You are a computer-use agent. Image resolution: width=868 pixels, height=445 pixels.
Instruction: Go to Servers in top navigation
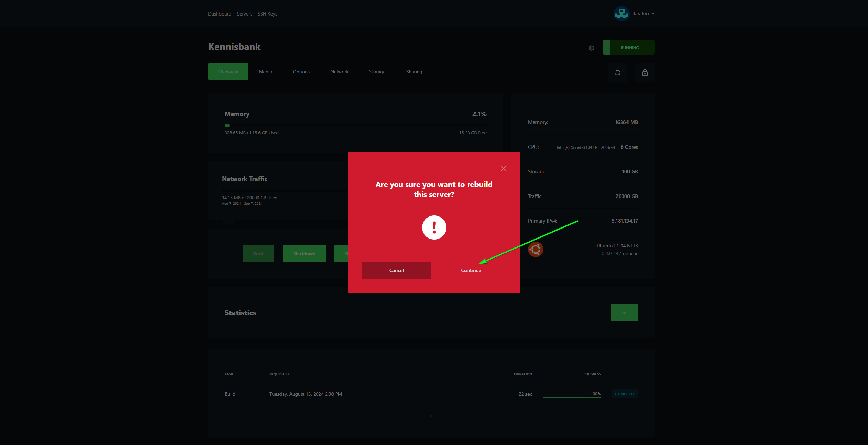244,14
